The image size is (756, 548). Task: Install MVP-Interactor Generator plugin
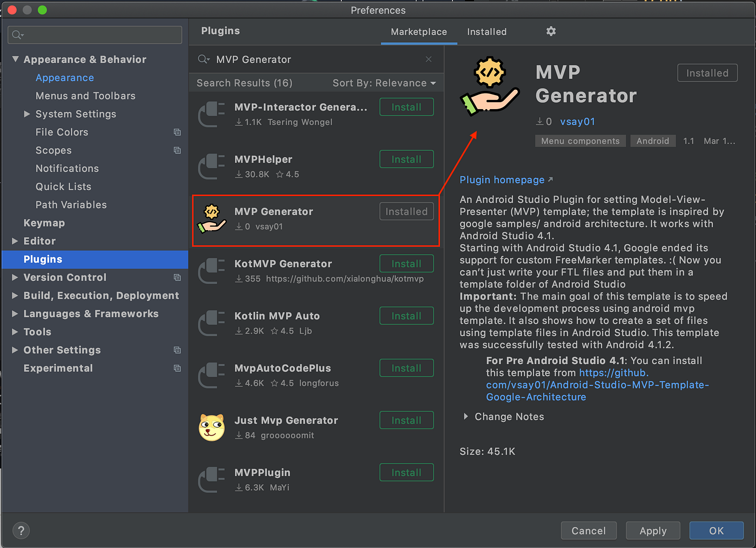(407, 107)
